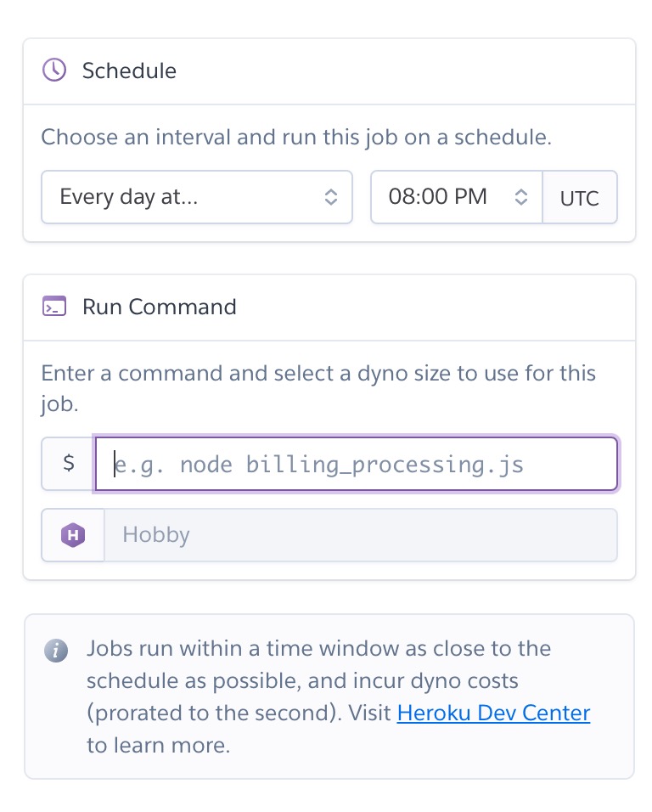Click the chevron arrows on time selector
Screen dimensions: 652x812
pyautogui.click(x=521, y=198)
